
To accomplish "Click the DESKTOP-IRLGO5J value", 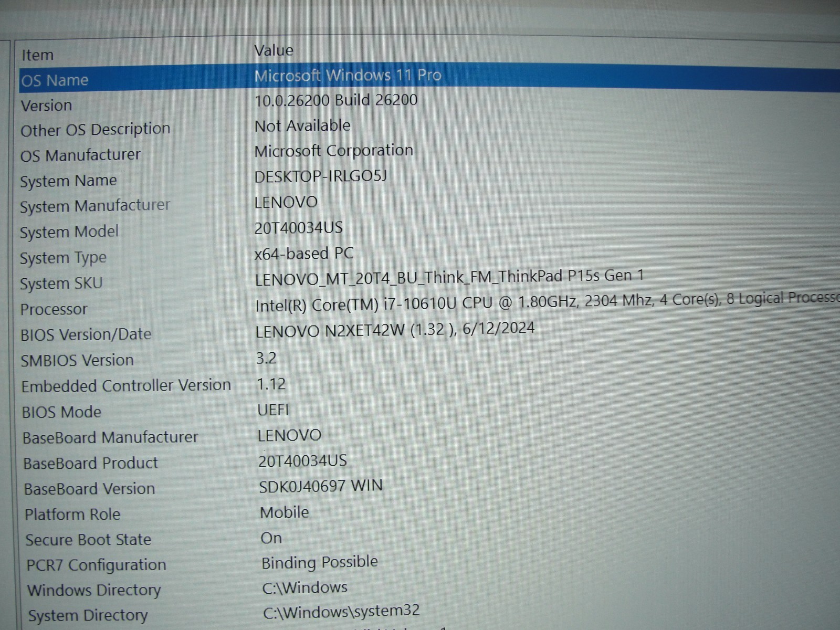I will (x=320, y=176).
